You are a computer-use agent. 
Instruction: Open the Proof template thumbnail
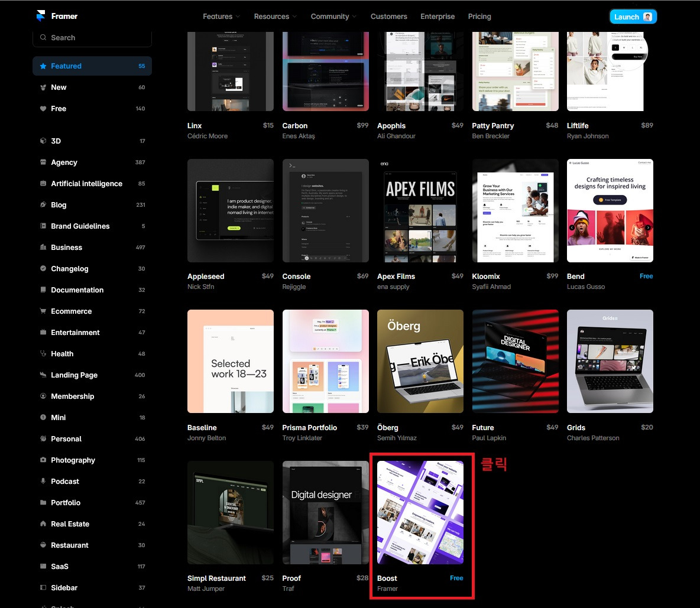point(325,512)
